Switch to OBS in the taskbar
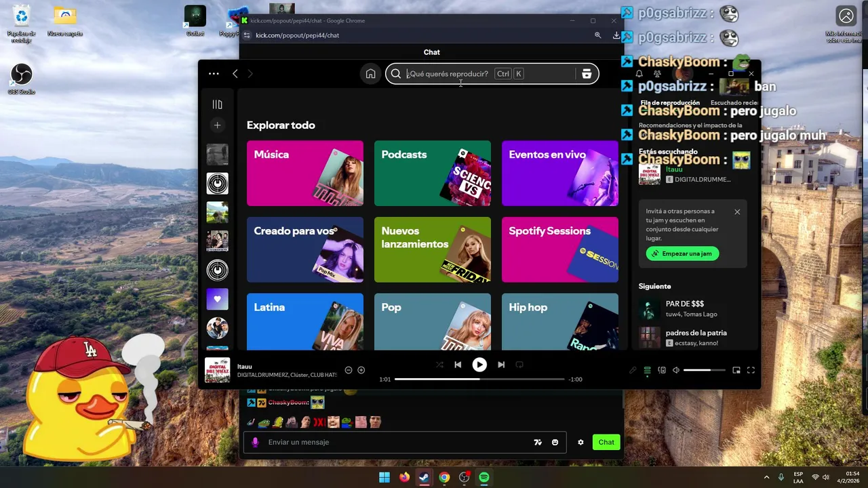The height and width of the screenshot is (488, 868). pos(465,477)
